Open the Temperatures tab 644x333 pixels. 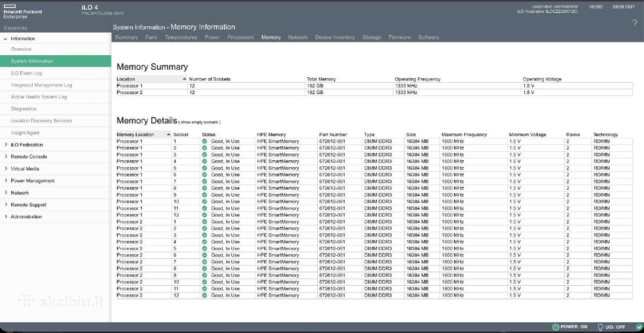[x=181, y=38]
